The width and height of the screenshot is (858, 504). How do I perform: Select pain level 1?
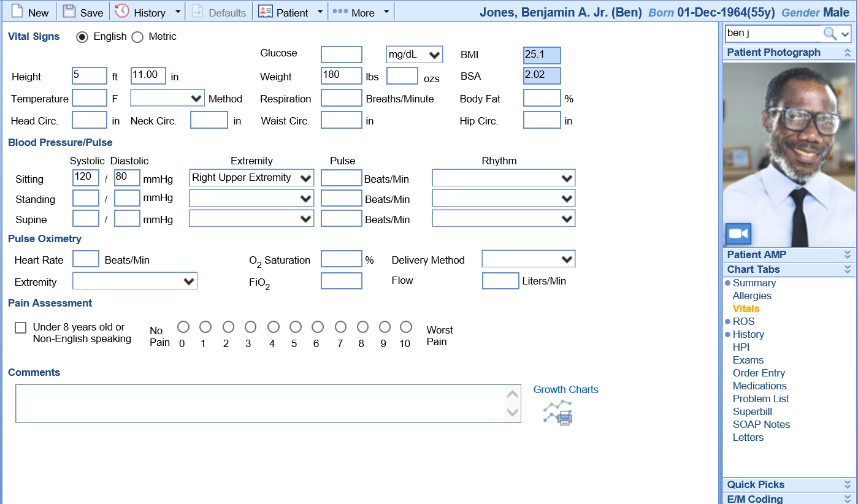click(205, 327)
